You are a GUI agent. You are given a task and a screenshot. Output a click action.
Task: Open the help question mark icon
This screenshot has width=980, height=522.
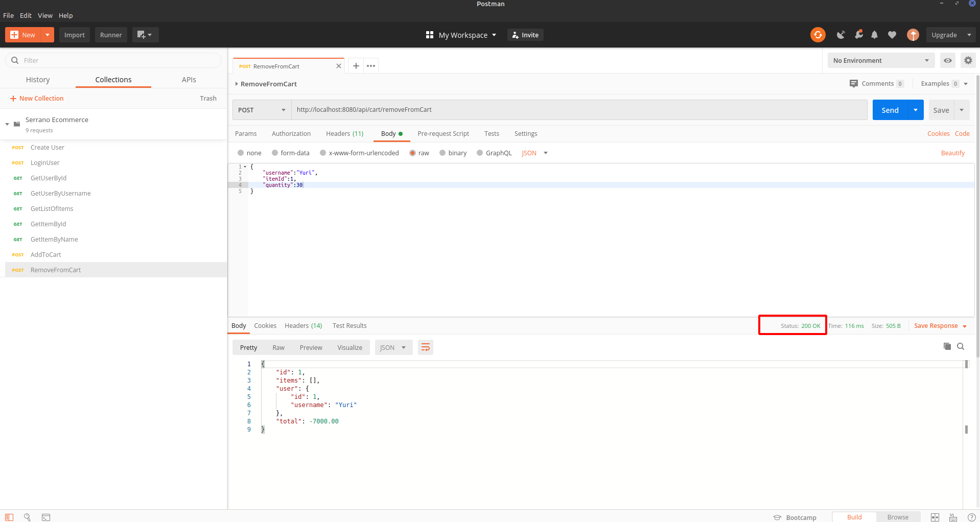point(971,517)
